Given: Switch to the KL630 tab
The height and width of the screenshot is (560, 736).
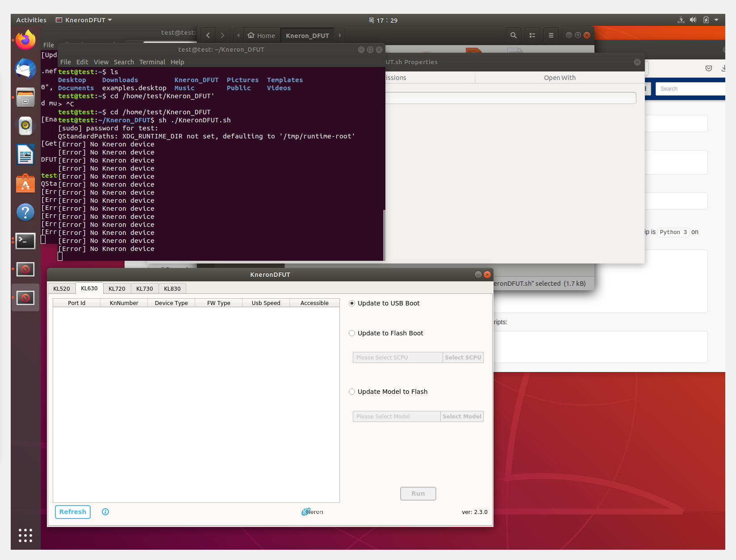Looking at the screenshot, I should (x=89, y=288).
